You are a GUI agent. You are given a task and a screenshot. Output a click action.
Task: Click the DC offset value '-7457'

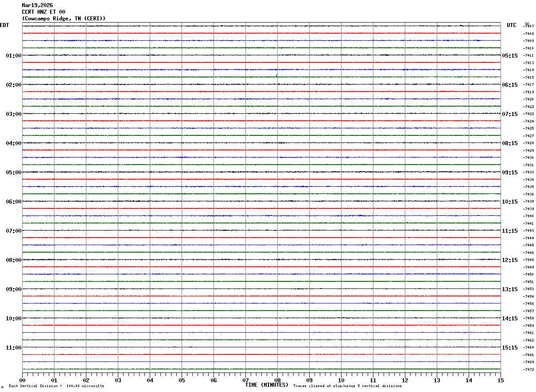pos(528,311)
